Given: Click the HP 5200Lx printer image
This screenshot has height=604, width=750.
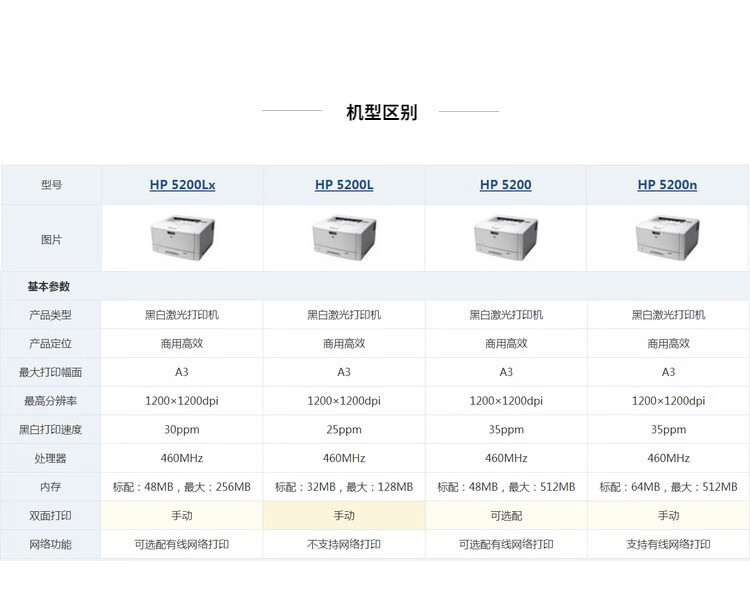Looking at the screenshot, I should click(182, 238).
